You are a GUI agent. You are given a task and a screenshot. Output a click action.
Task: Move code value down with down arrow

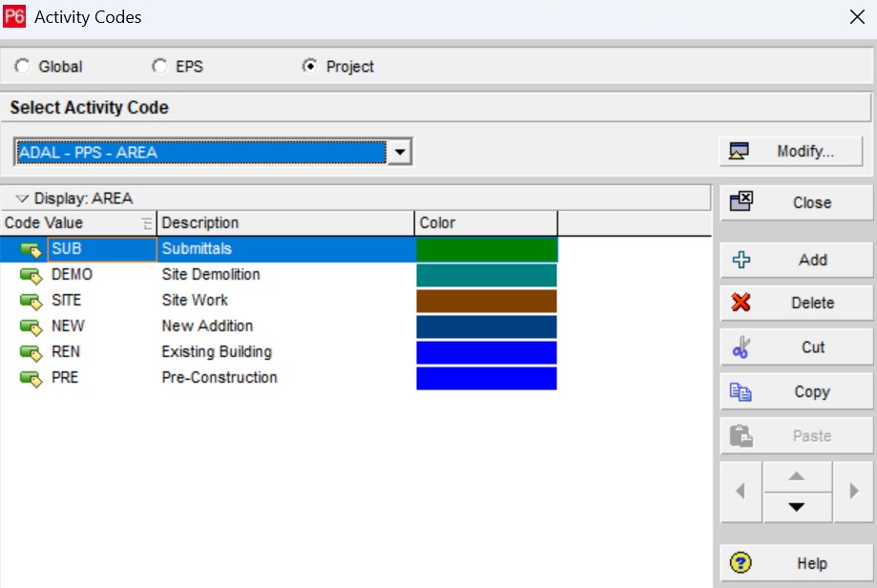[796, 507]
